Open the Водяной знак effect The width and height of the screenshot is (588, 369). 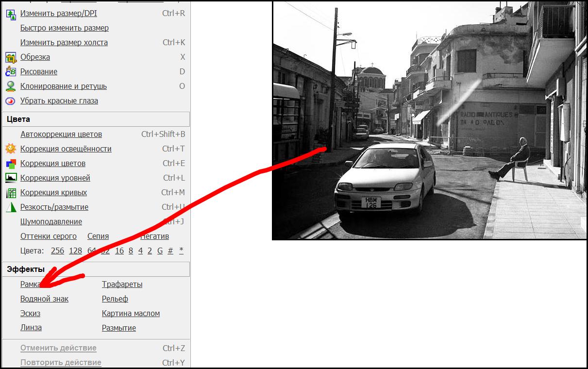tap(44, 299)
